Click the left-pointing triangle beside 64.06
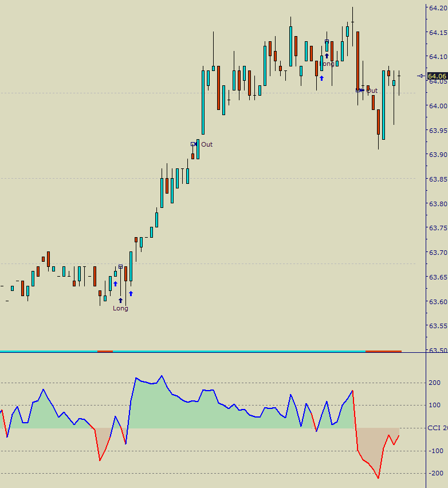This screenshot has width=448, height=488. 421,76
